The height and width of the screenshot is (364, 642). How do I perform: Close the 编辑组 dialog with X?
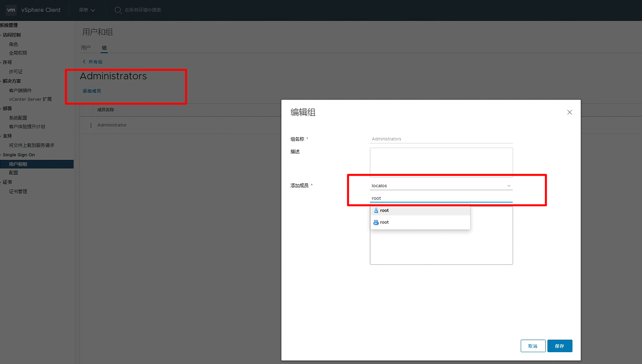pos(570,113)
